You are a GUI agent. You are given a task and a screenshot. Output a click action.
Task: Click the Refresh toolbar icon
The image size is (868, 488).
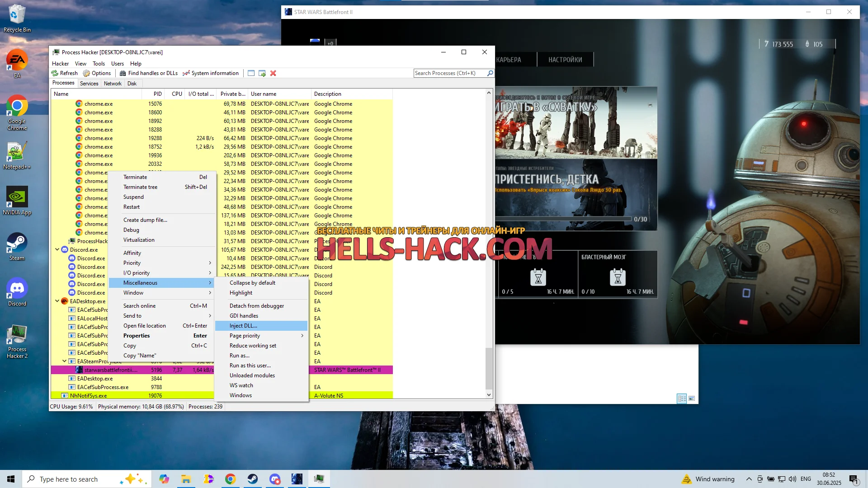[x=65, y=73]
